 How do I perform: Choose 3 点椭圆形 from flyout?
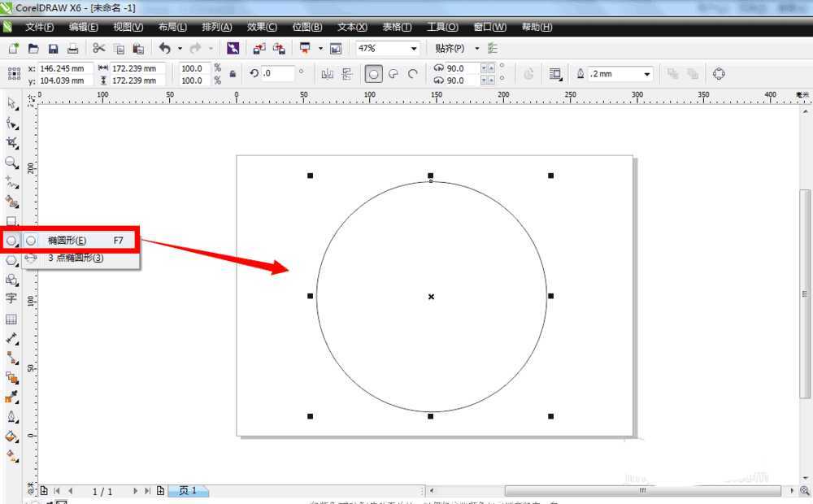tap(76, 259)
